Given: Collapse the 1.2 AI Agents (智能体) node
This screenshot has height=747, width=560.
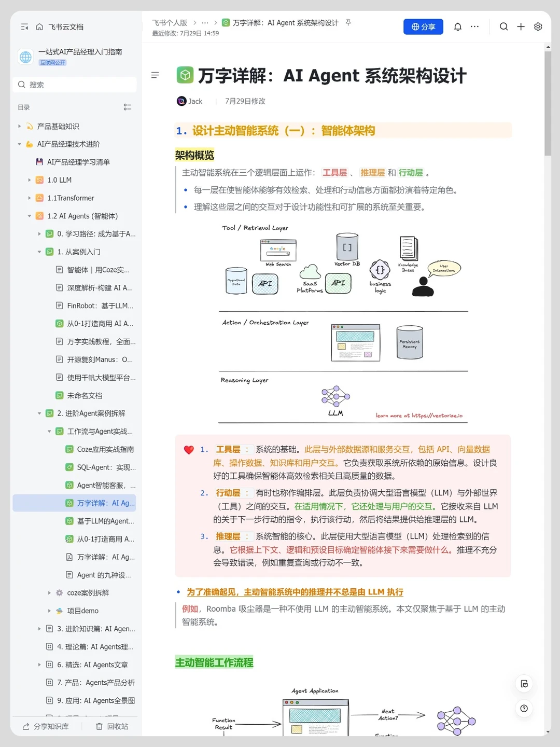Looking at the screenshot, I should [x=30, y=216].
